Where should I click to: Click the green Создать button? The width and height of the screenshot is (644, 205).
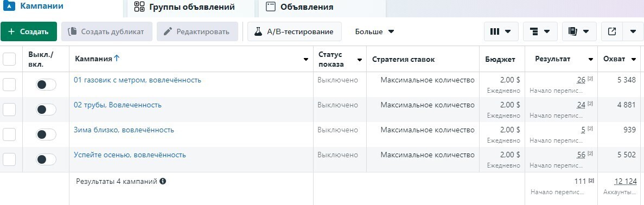pos(29,31)
